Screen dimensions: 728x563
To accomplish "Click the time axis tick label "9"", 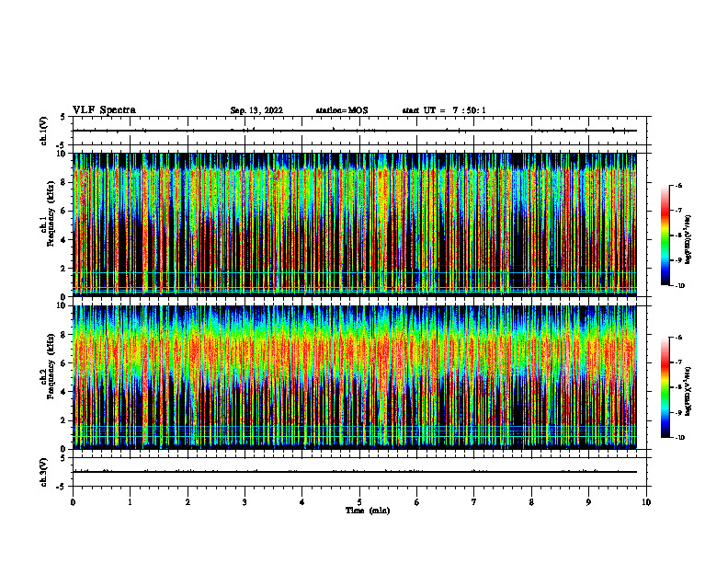I will (588, 502).
